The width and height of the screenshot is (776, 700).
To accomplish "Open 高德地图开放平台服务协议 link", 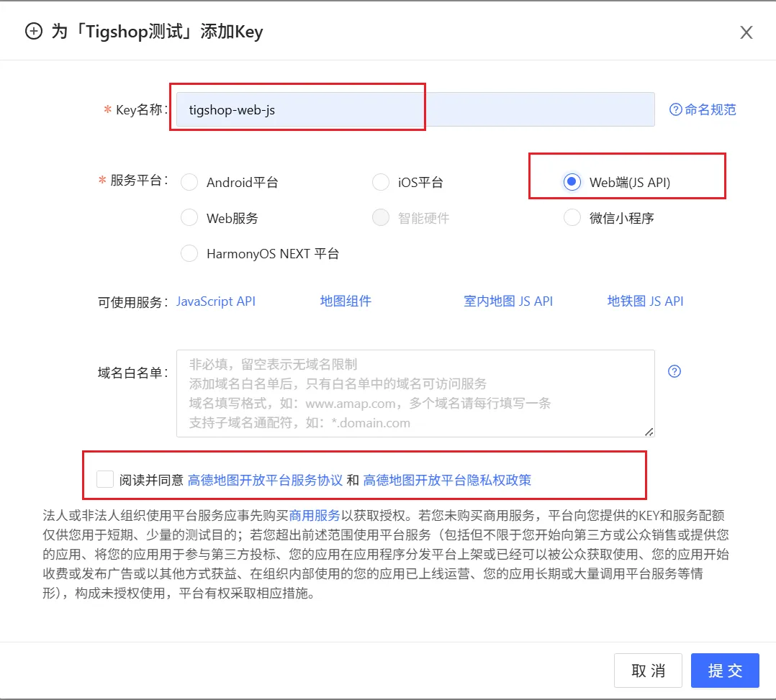I will tap(264, 480).
